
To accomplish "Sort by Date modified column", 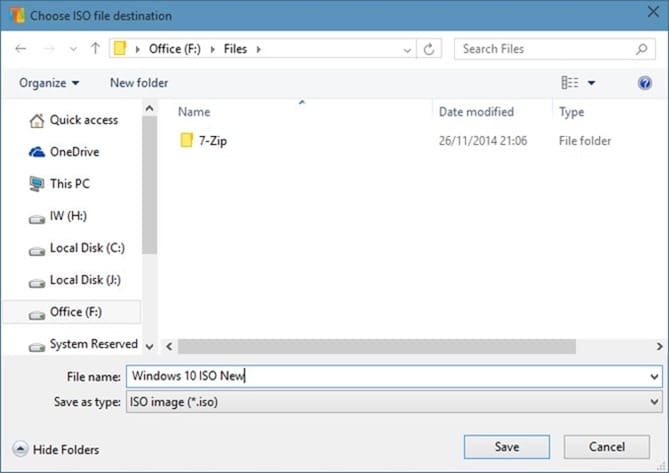I will coord(476,112).
